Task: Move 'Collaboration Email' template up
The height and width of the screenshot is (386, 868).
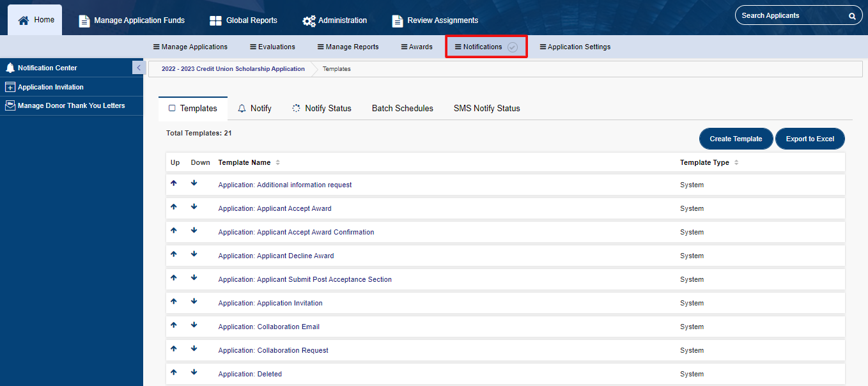Action: [173, 325]
